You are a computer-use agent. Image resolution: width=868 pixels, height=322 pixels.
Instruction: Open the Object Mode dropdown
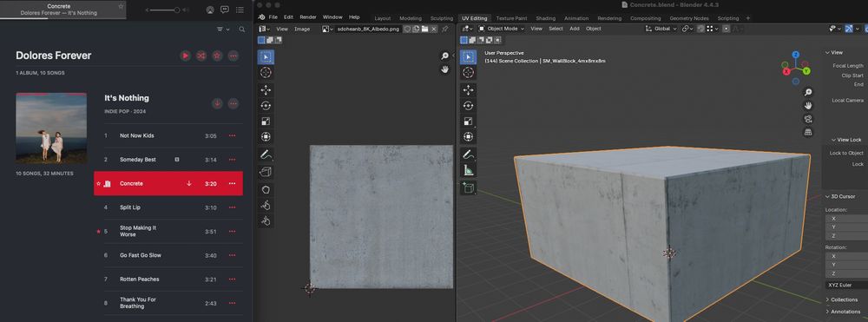point(502,29)
